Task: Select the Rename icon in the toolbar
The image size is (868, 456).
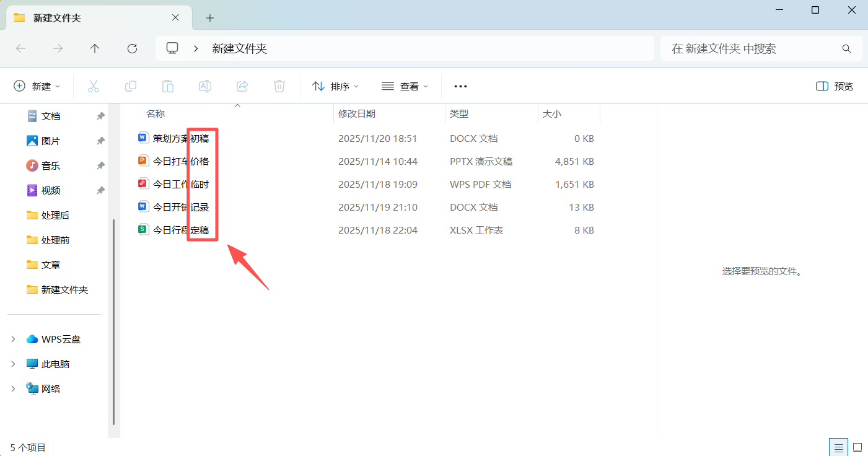Action: coord(205,86)
